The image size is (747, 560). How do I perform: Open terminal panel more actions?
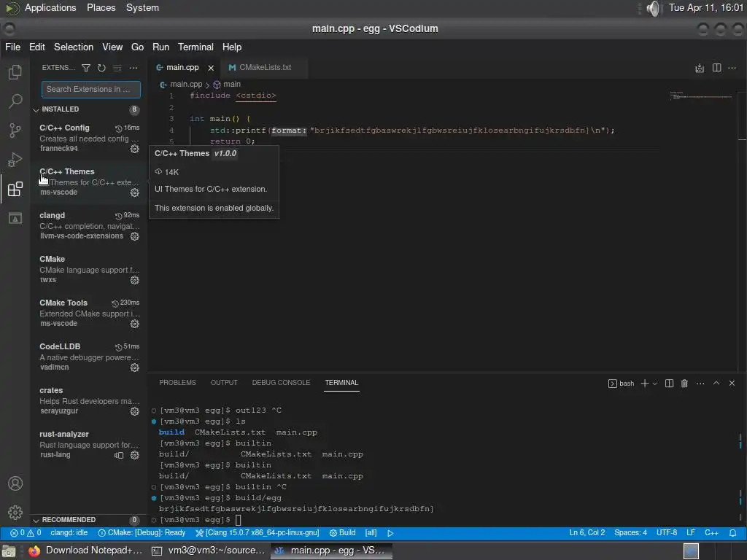coord(700,384)
